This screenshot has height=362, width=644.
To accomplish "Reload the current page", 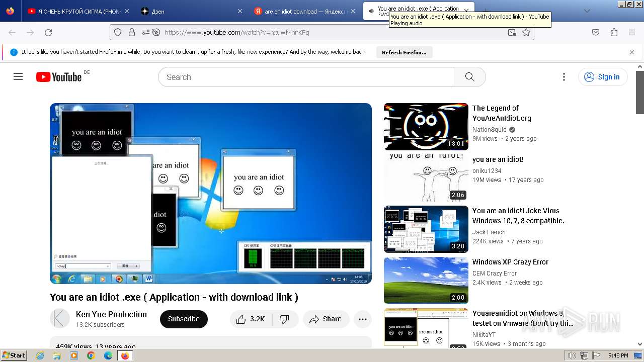I will pos(48,32).
